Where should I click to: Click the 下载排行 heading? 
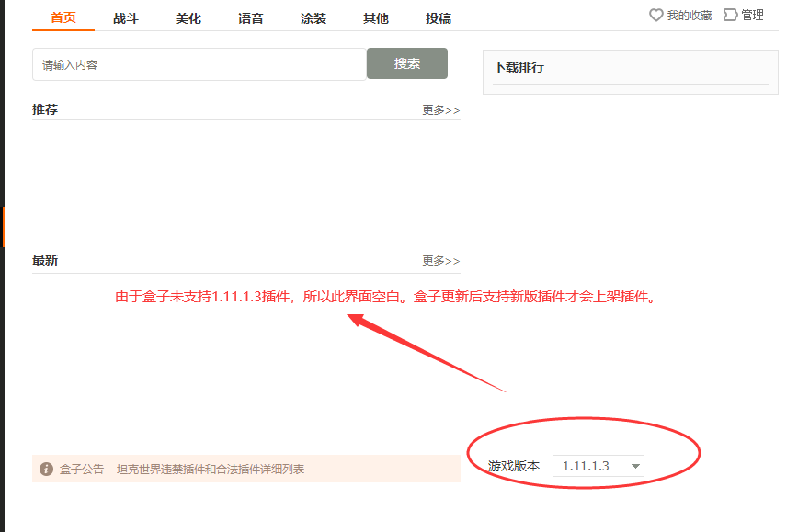(x=519, y=67)
